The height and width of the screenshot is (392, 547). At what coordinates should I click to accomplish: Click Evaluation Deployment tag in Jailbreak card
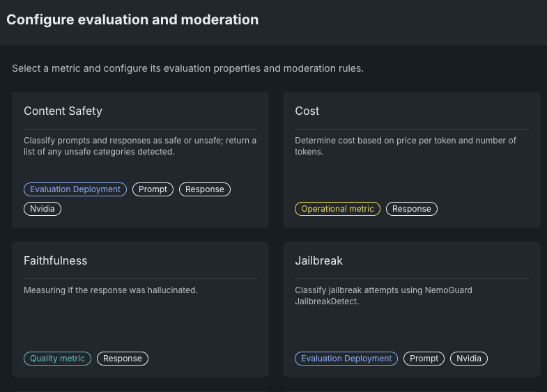(346, 359)
